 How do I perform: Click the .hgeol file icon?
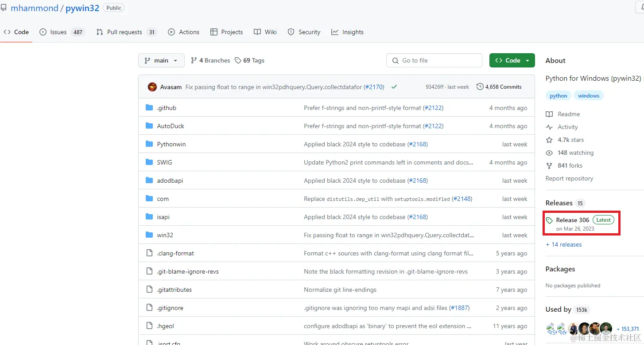coord(149,326)
